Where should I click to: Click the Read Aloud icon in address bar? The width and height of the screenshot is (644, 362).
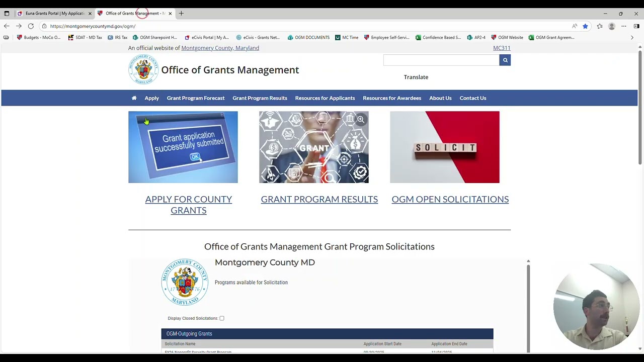575,26
